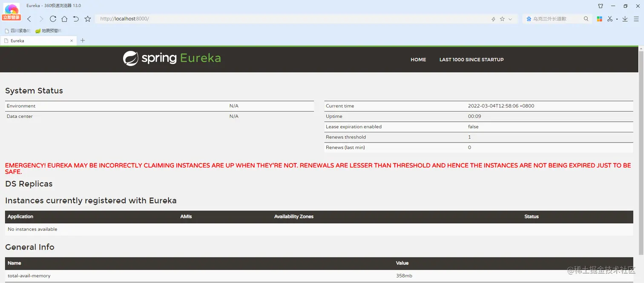644x283 pixels.
Task: Click the favorites star beside the address bar
Action: point(88,19)
